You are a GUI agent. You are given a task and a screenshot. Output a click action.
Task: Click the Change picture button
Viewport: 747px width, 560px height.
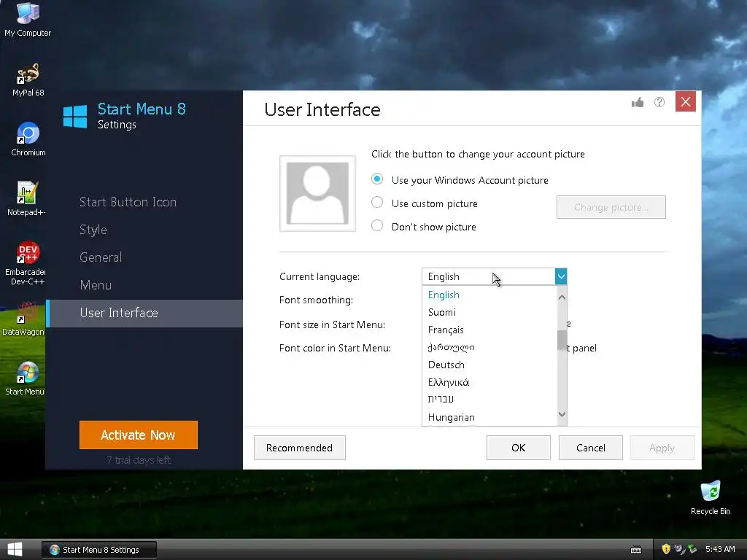(x=611, y=207)
